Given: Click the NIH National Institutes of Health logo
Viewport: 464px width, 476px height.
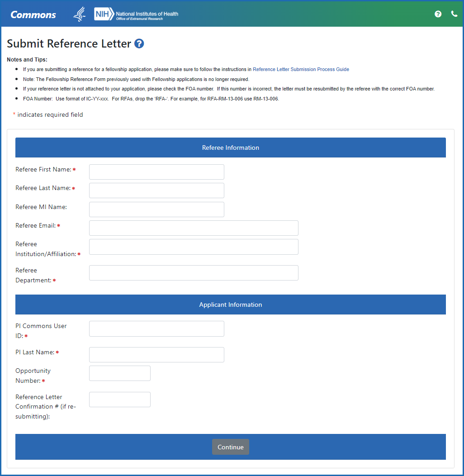Looking at the screenshot, I should click(x=136, y=14).
